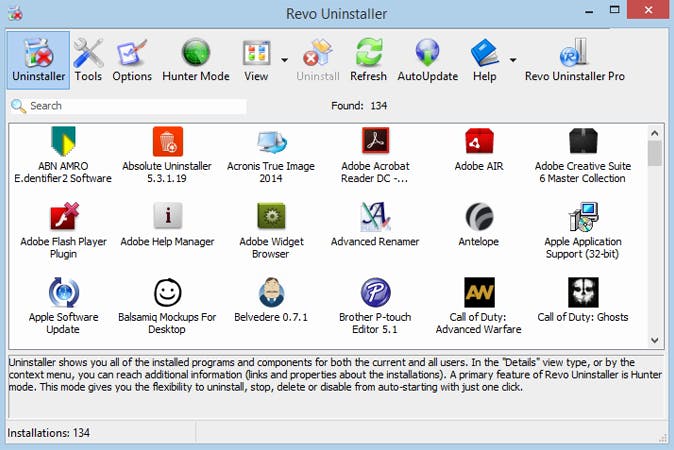Click the vertical scrollbar thumb

[655, 153]
